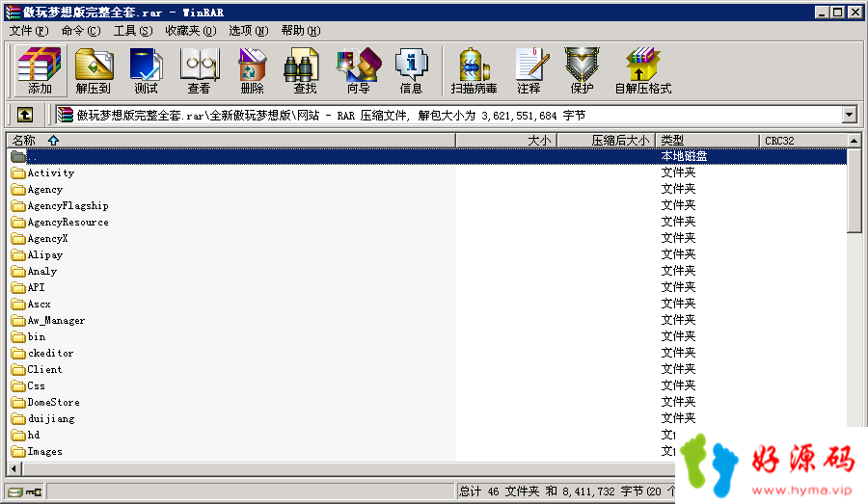Viewport: 868px width, 504px height.
Task: Go up one folder level button
Action: (24, 115)
